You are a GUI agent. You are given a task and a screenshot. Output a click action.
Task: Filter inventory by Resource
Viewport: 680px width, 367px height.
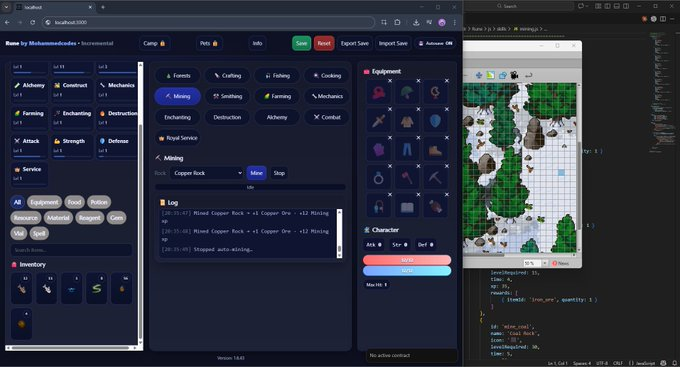coord(26,218)
